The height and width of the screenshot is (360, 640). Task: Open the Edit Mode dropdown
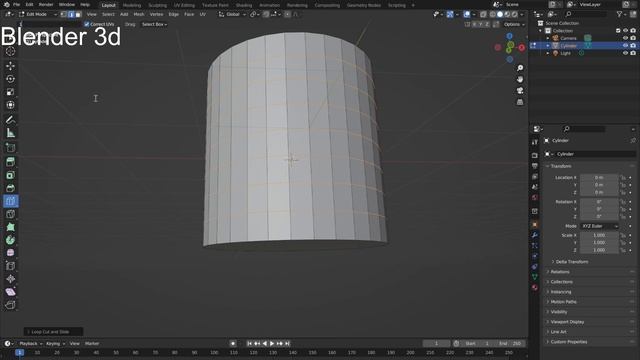[37, 14]
